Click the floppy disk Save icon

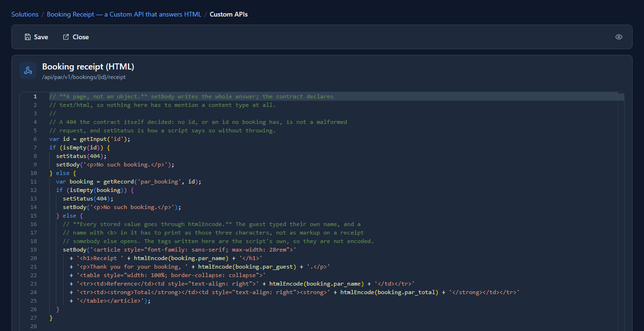tap(28, 37)
